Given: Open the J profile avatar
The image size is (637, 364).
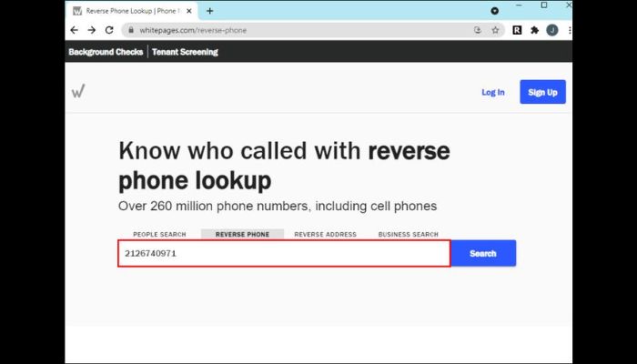Looking at the screenshot, I should (552, 30).
